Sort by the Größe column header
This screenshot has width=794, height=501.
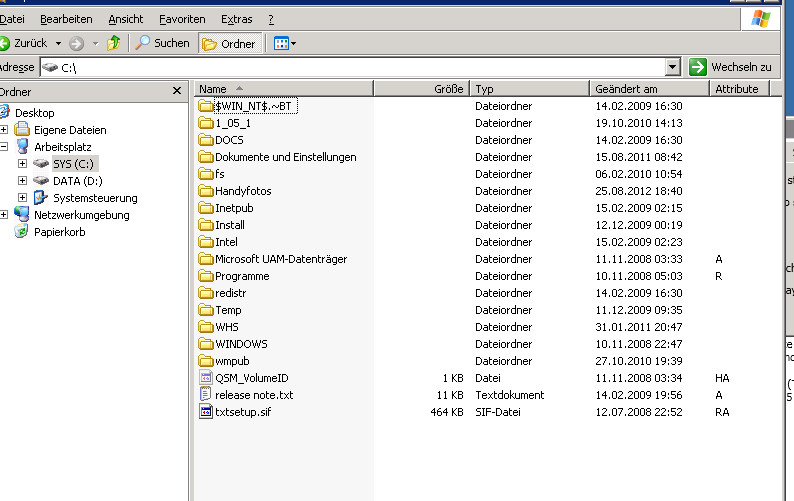pyautogui.click(x=422, y=89)
